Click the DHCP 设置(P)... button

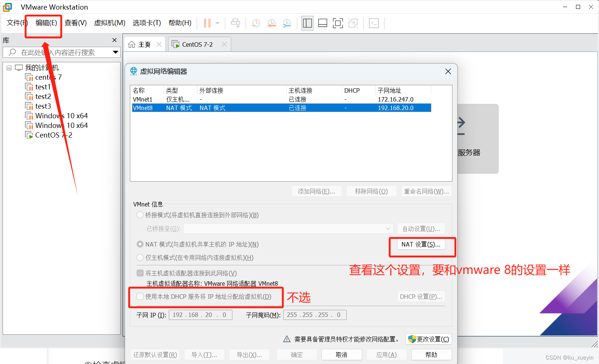click(421, 297)
